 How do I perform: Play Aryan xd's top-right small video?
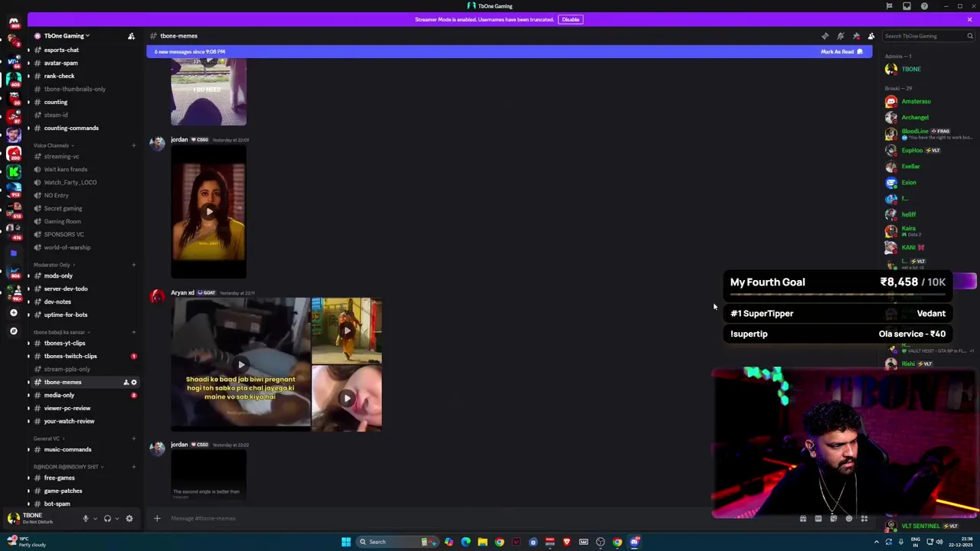[x=347, y=331]
